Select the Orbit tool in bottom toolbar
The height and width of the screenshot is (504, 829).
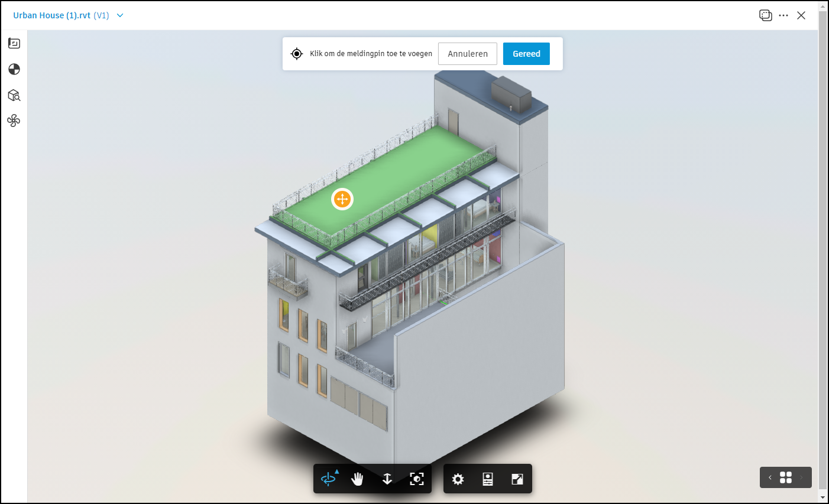[328, 479]
